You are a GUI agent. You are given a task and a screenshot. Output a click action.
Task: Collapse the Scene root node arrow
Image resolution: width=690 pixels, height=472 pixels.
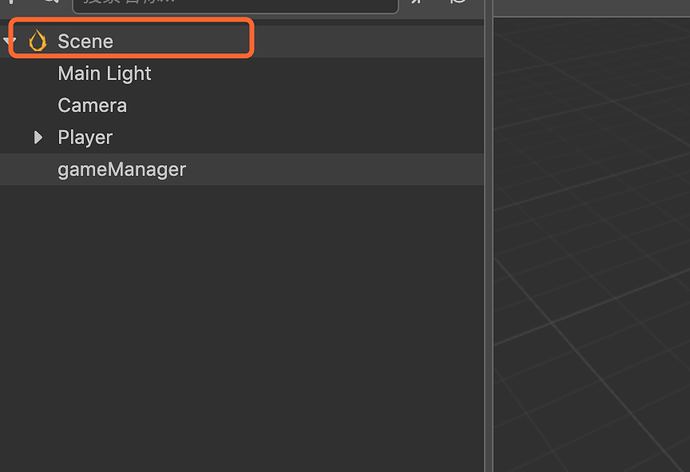tap(10, 41)
